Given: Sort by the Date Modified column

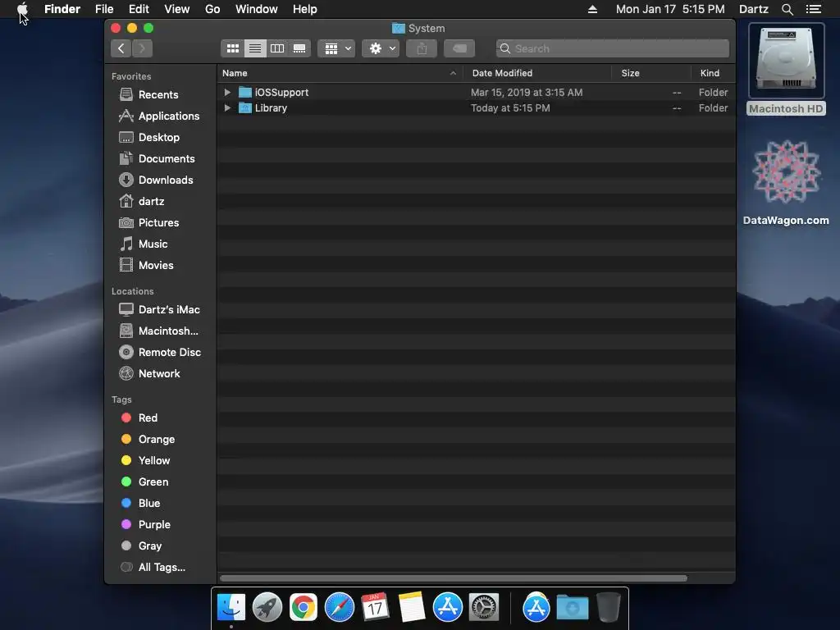Looking at the screenshot, I should 537,73.
